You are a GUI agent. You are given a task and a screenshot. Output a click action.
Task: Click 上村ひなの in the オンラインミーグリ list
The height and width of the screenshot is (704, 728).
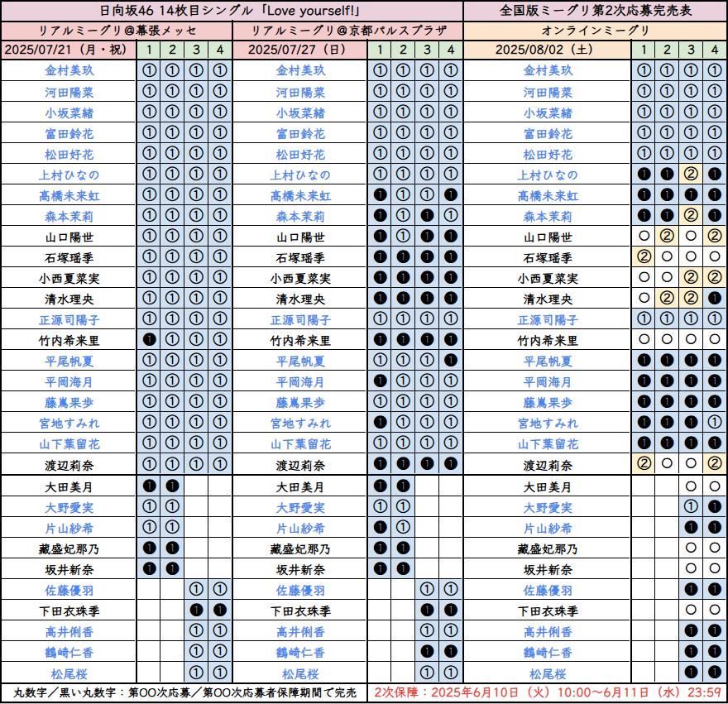[x=548, y=175]
